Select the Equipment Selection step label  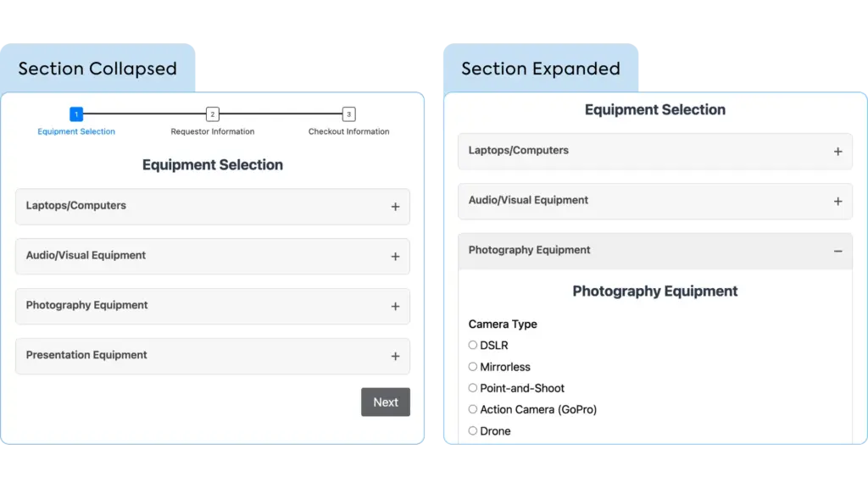76,131
